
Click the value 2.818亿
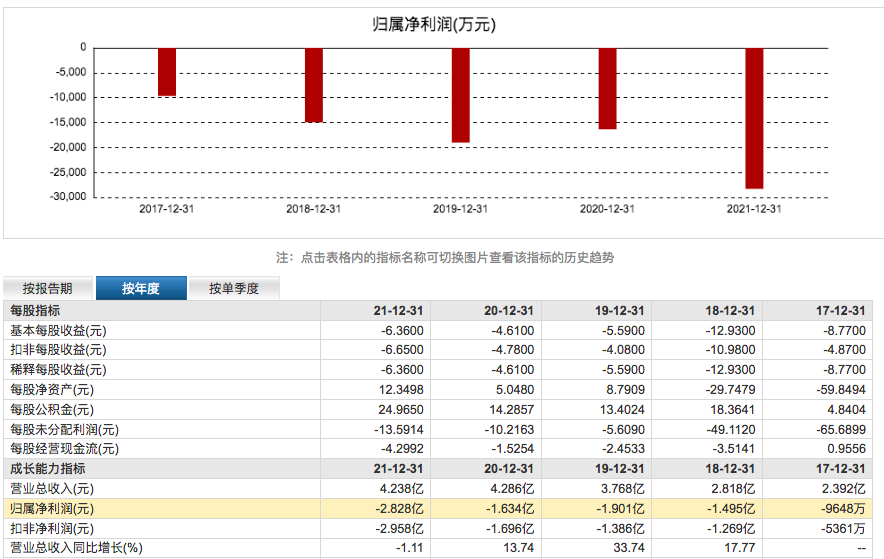[x=733, y=489]
